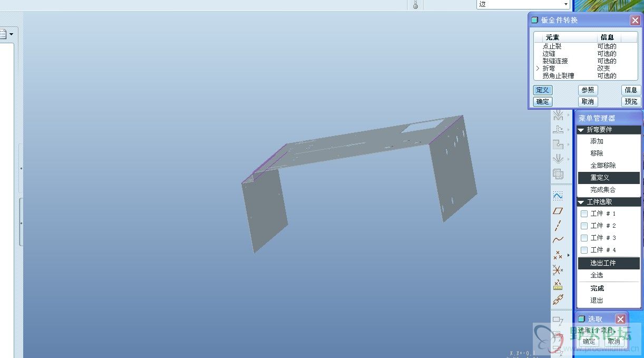Click the greyed merge surfaces icon

coord(558,173)
